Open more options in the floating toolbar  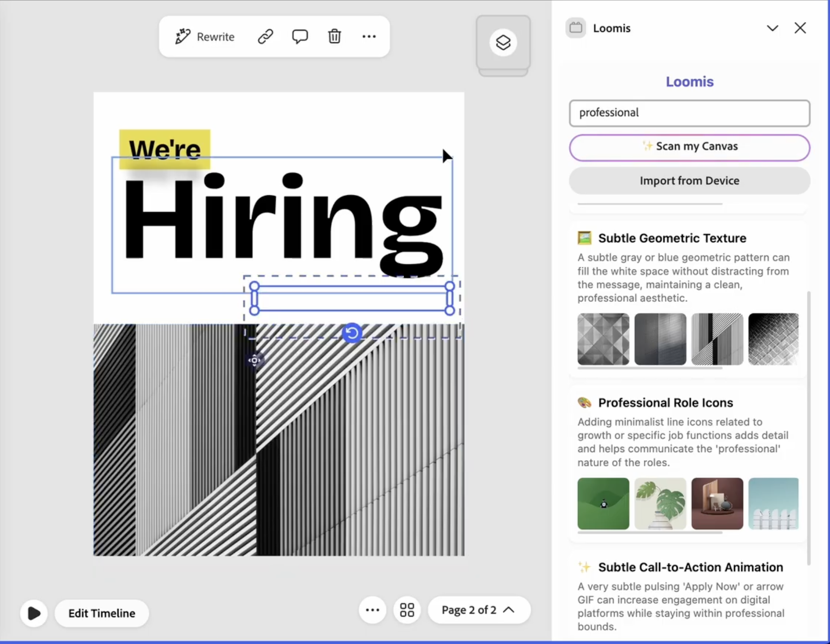(x=369, y=36)
